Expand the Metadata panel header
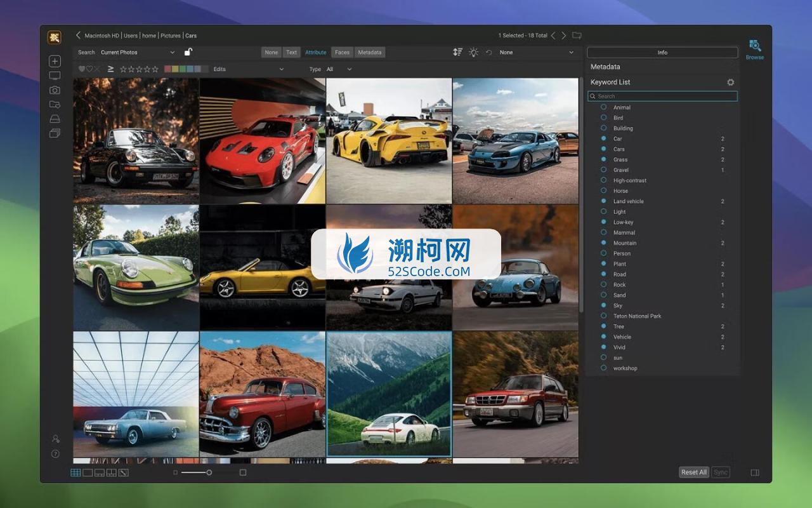 pyautogui.click(x=663, y=67)
